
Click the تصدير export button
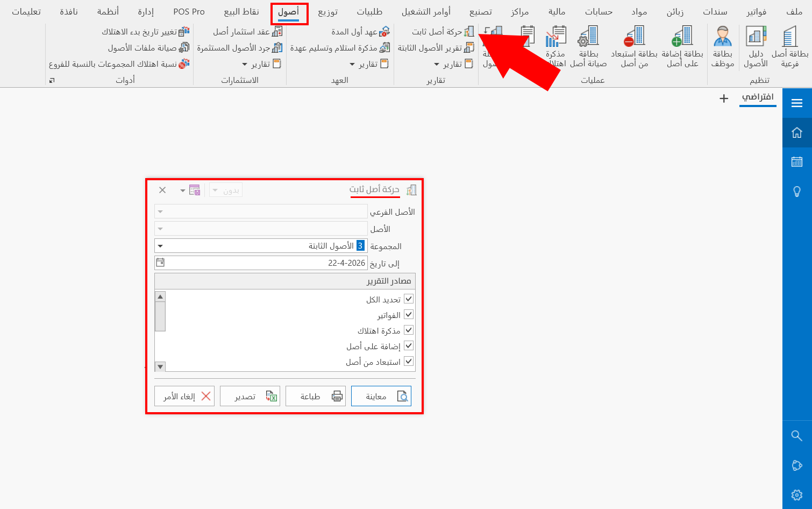point(250,396)
